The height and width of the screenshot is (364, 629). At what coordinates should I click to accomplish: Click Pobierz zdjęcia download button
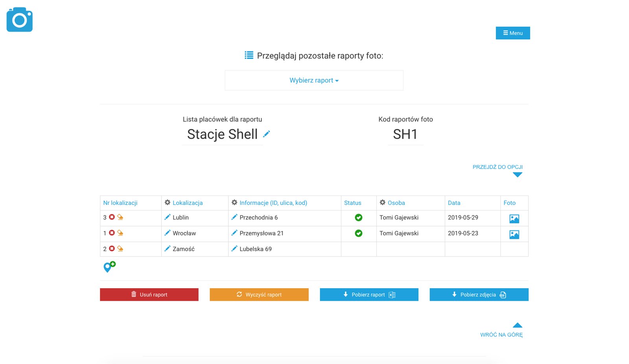point(479,294)
